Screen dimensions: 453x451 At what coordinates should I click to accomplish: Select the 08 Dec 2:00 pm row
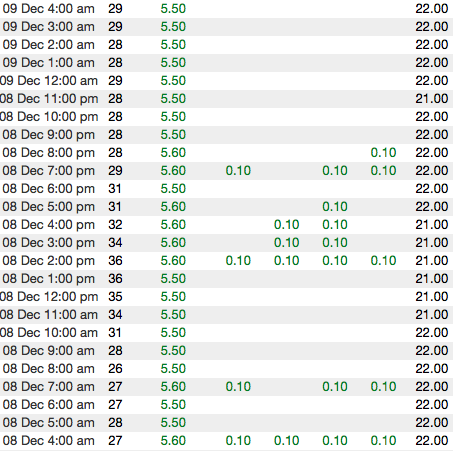coord(226,261)
